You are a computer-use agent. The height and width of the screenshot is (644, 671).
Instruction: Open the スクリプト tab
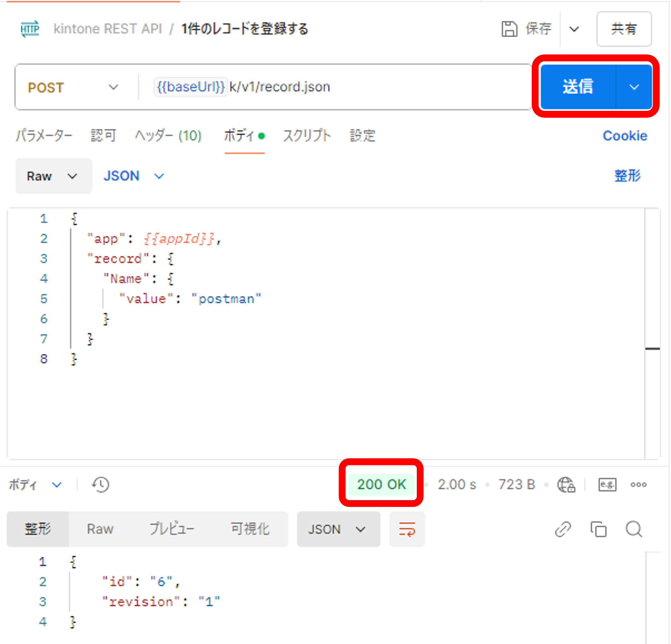307,136
